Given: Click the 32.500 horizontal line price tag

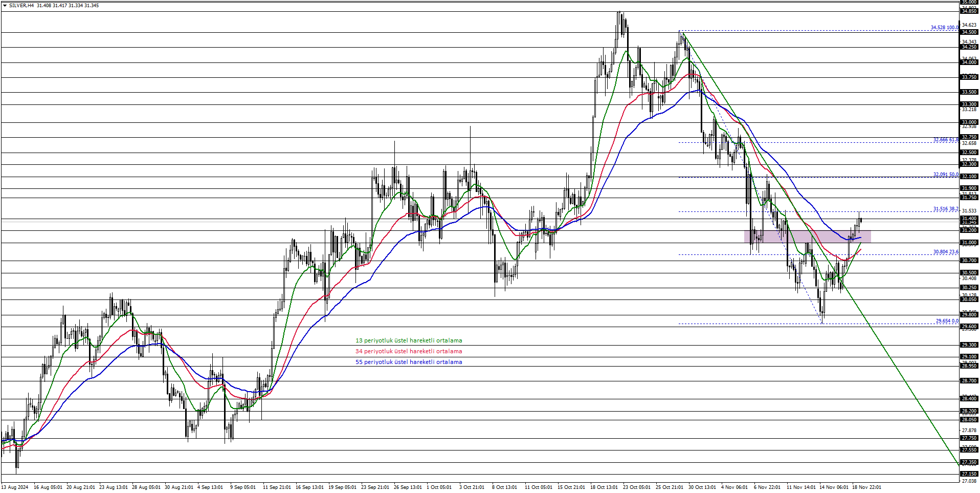Looking at the screenshot, I should (x=969, y=153).
